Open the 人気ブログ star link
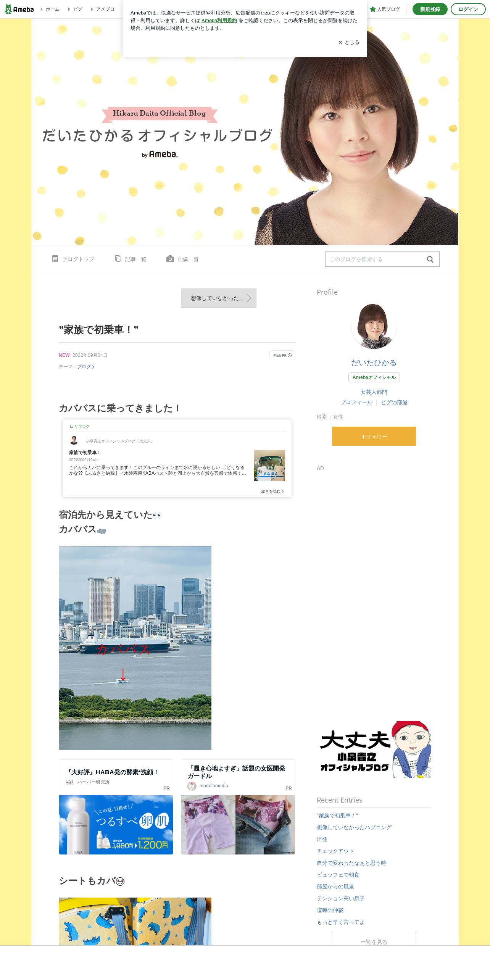This screenshot has height=980, width=490. (385, 9)
